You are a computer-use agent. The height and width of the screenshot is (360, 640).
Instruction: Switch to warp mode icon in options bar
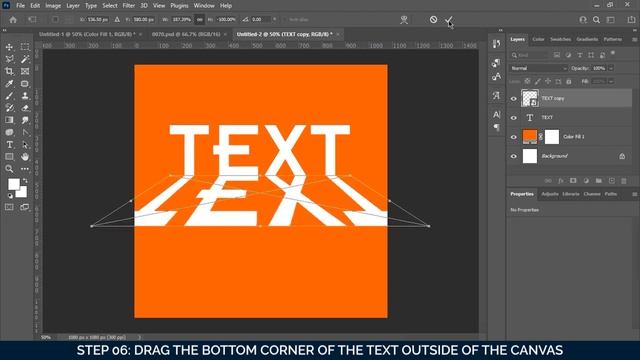(404, 20)
